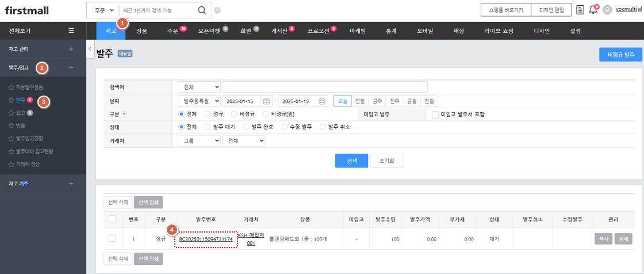Open the hamburger menu beside 전체보기
644x274 pixels.
pos(71,31)
